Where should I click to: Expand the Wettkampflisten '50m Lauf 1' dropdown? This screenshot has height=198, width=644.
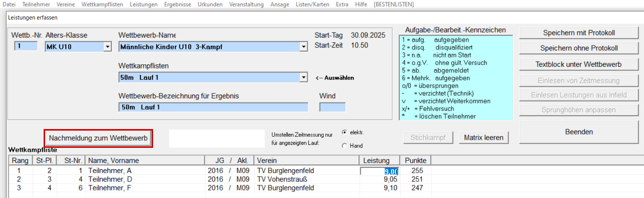(303, 77)
